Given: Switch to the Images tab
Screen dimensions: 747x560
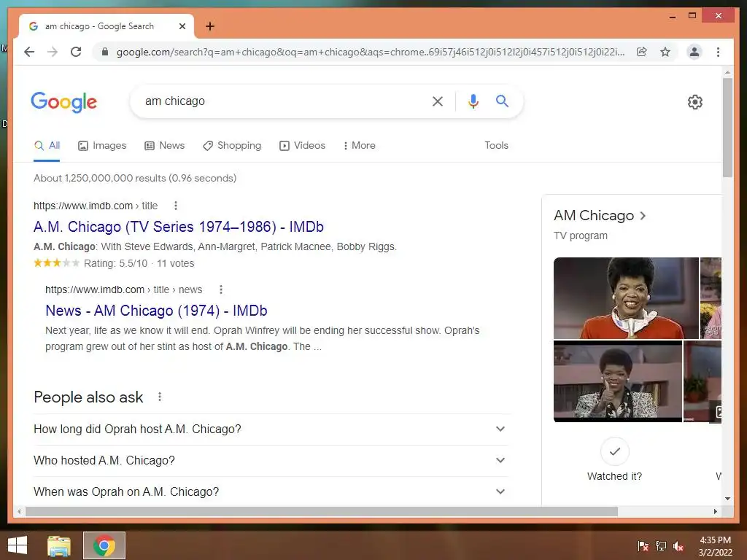Looking at the screenshot, I should pyautogui.click(x=102, y=145).
